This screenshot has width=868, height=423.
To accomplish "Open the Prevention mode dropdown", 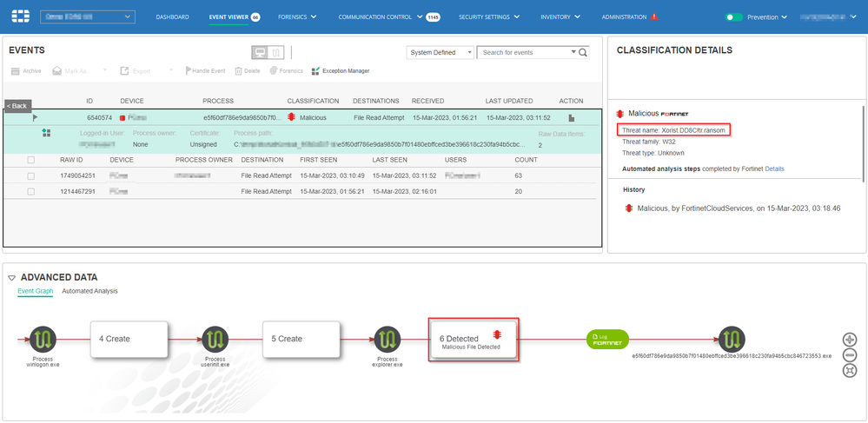I will click(766, 17).
